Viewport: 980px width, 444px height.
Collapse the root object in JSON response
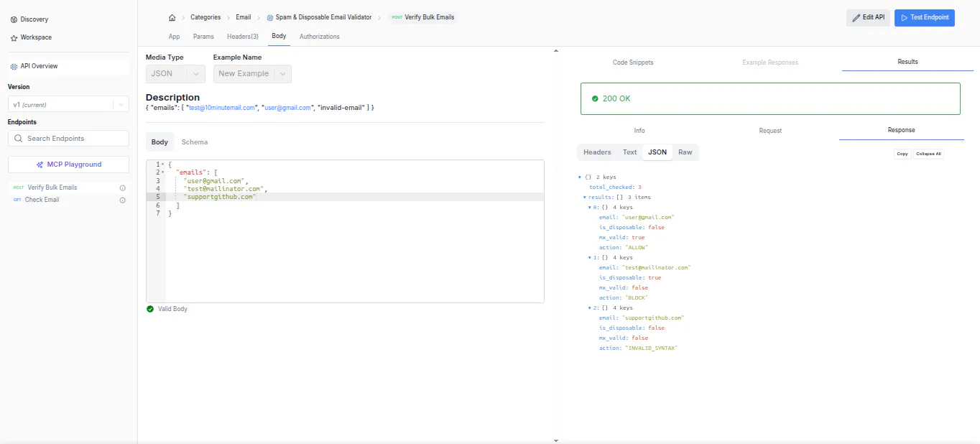580,177
